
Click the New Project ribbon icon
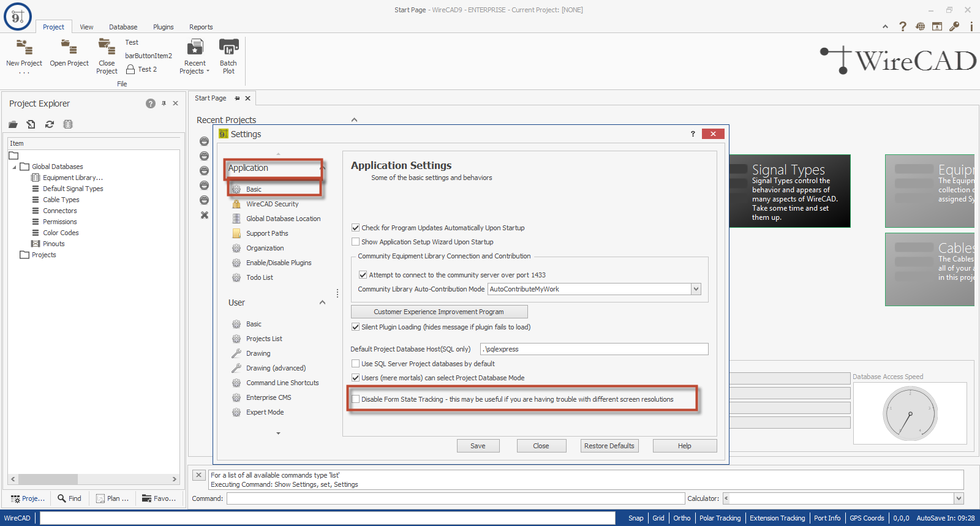click(x=24, y=56)
